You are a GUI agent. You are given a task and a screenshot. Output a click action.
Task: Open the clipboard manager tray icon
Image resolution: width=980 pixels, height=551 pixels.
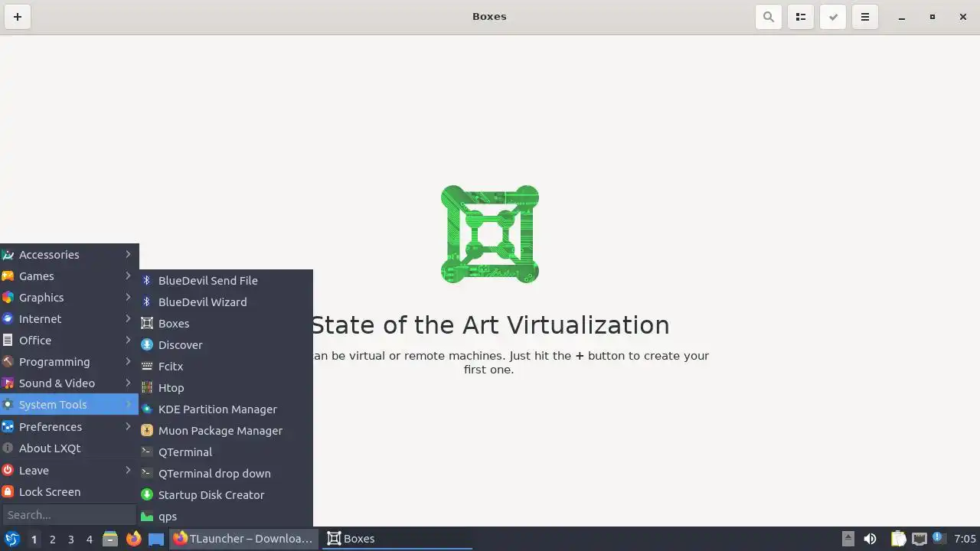898,539
